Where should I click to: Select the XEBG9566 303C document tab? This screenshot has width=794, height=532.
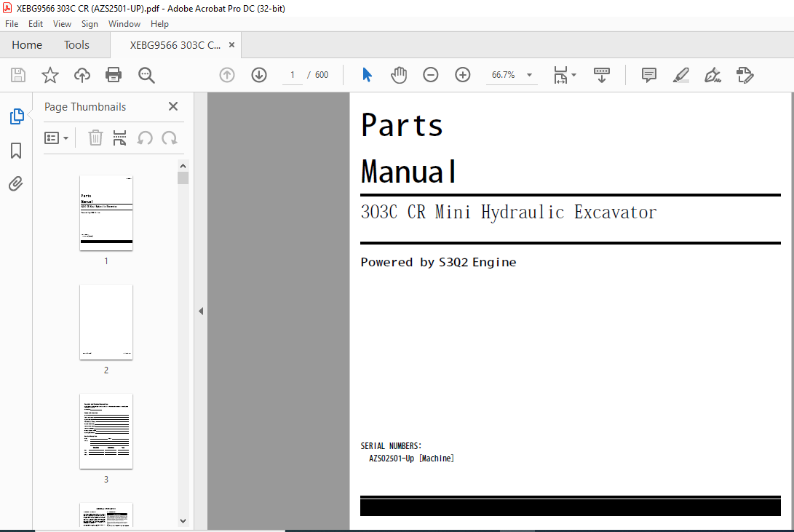[x=175, y=45]
